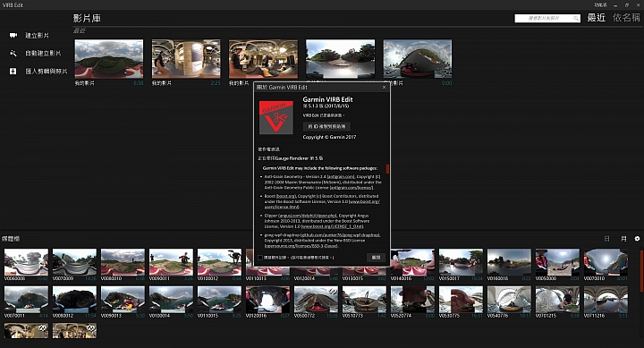
Task: Select media clip V0070009
Action: click(74, 262)
